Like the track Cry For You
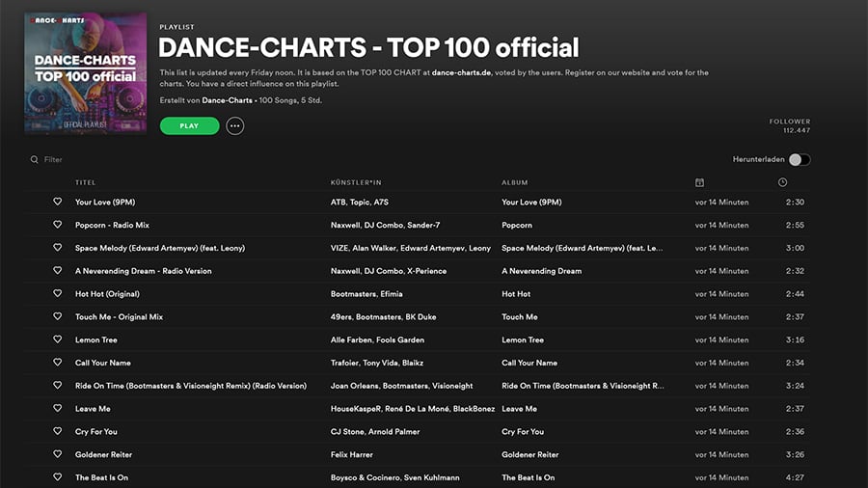Screen dimensions: 868x488 click(58, 431)
